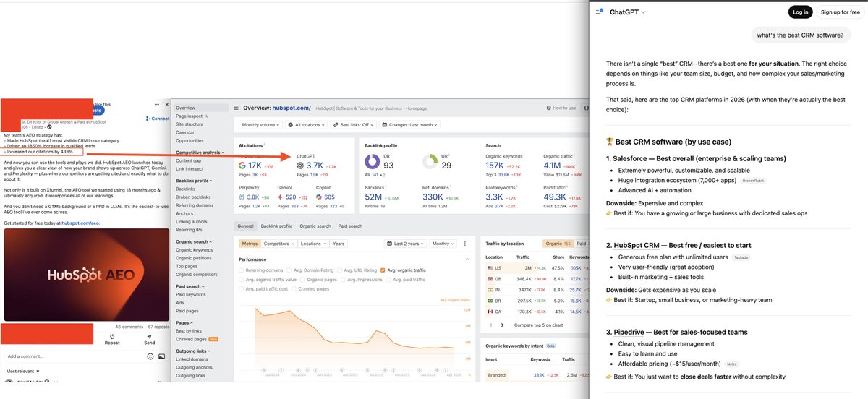
Task: Click the Repost icon on LinkedIn post
Action: (112, 335)
